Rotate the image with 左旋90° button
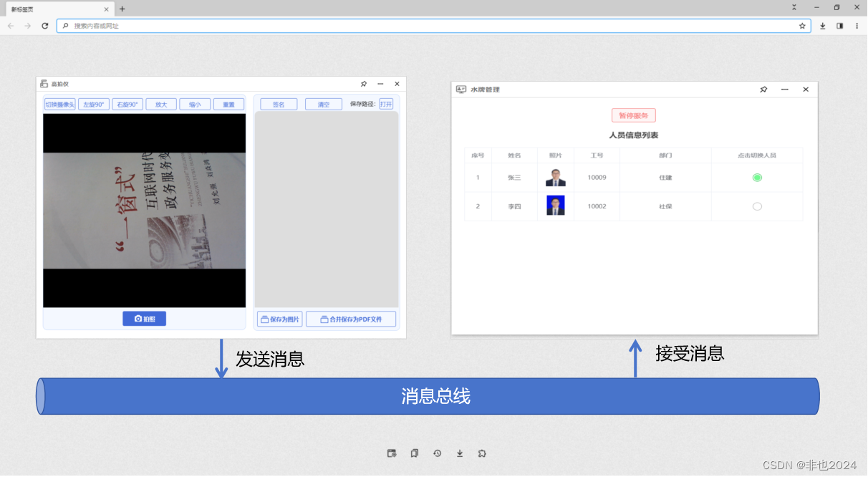The image size is (868, 477). [94, 105]
